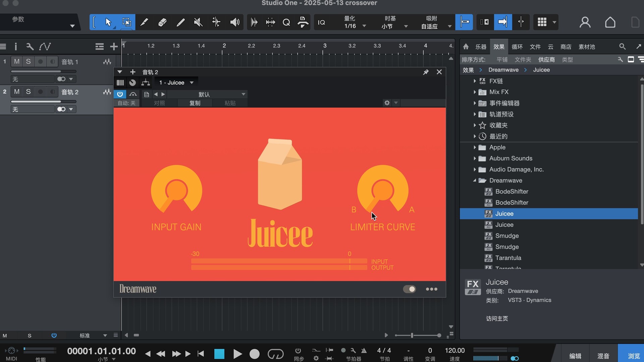Select the Split knife tool
The width and height of the screenshot is (644, 362).
coord(144,22)
